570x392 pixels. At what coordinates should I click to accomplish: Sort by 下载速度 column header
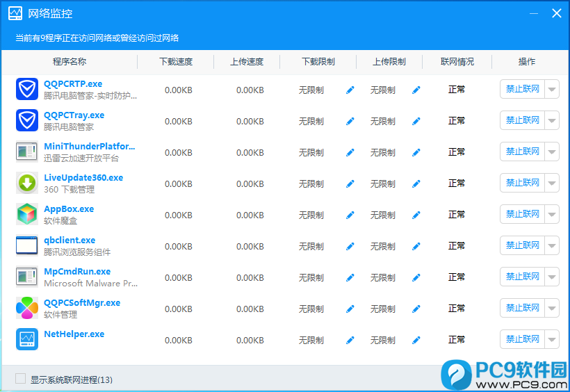point(176,61)
